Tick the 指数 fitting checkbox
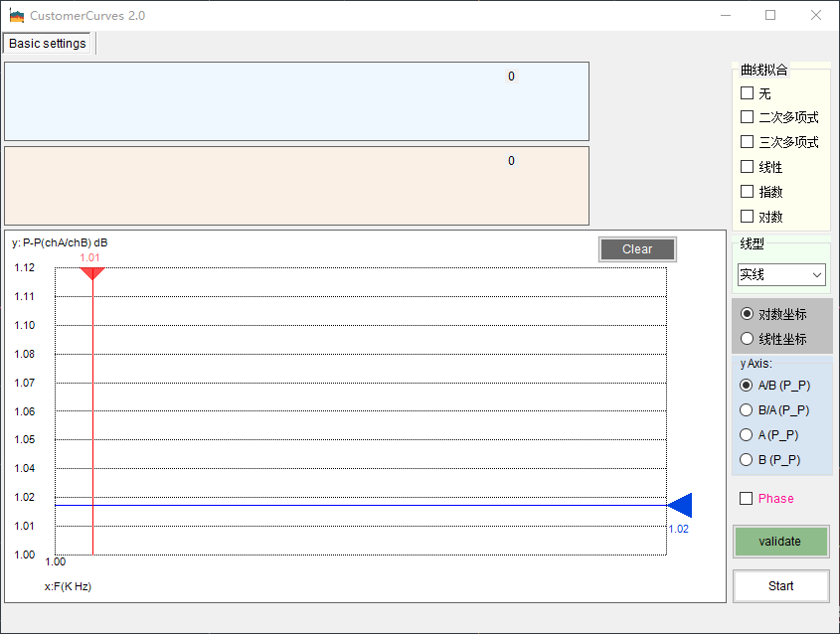840x634 pixels. click(747, 191)
